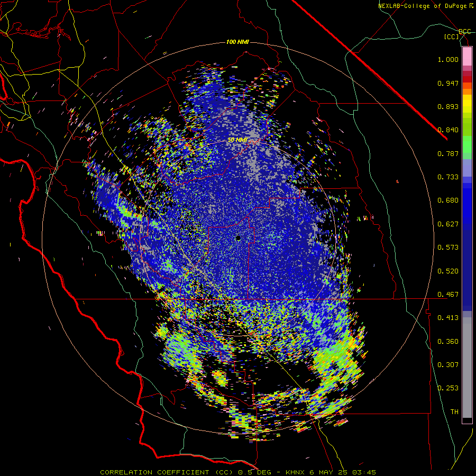Click the 0.413 scale value

[448, 318]
